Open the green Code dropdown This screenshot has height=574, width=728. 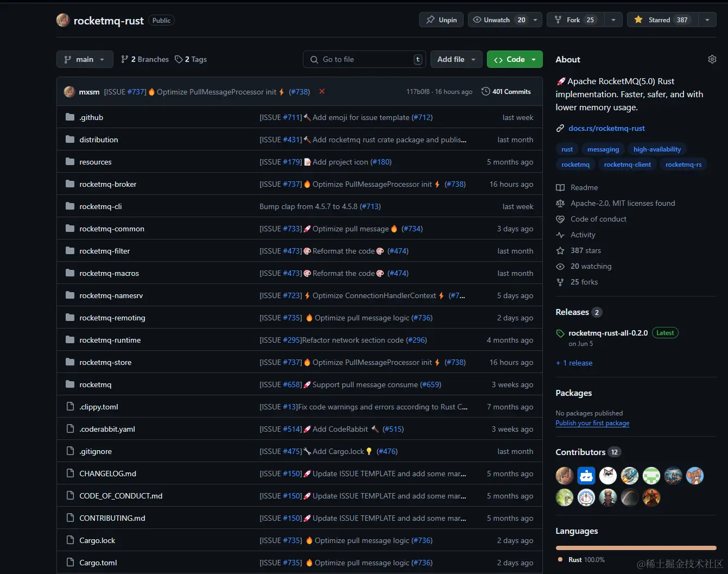tap(515, 59)
